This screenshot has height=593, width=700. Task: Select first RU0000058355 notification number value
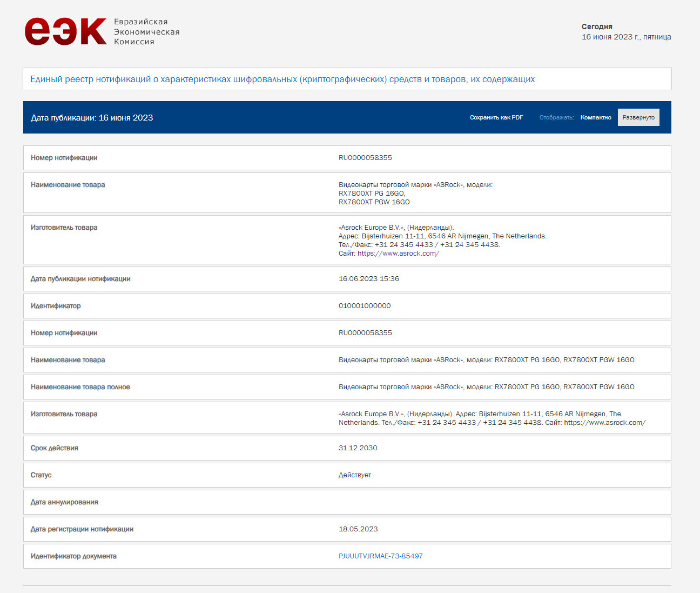(365, 158)
